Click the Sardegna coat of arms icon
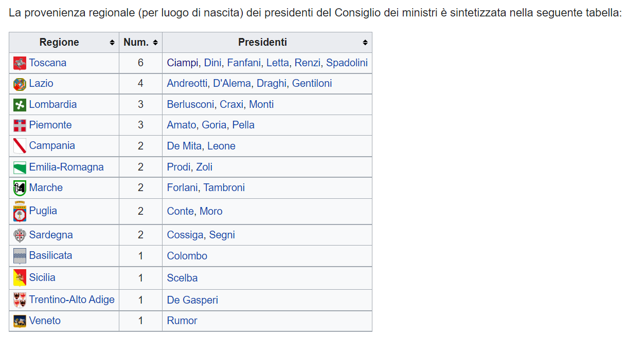Image resolution: width=644 pixels, height=338 pixels. tap(20, 235)
